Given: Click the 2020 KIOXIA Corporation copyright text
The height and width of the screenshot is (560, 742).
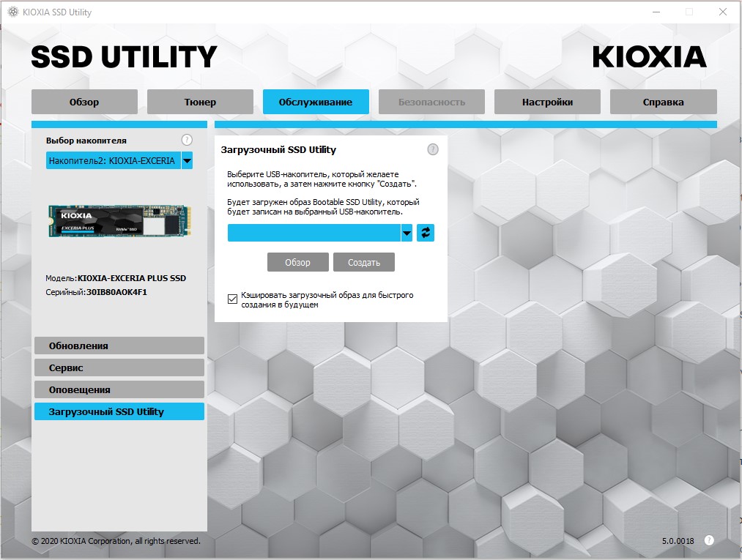Looking at the screenshot, I should pyautogui.click(x=116, y=541).
